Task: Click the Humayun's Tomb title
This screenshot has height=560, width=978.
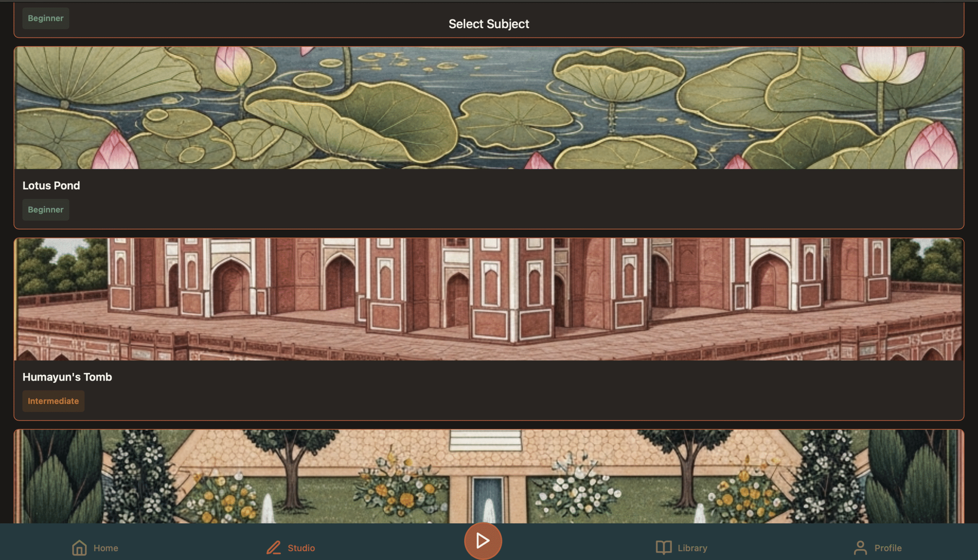Action: click(67, 377)
